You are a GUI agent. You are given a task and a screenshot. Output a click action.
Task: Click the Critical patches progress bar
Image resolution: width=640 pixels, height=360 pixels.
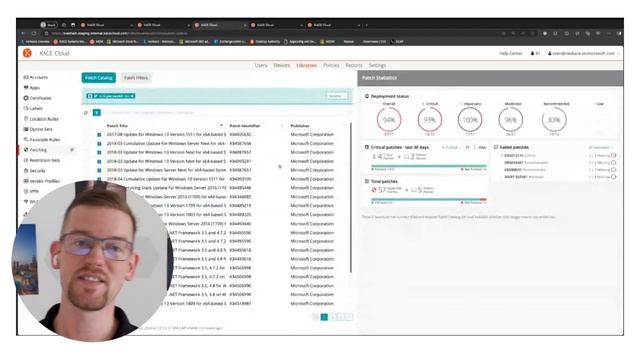pos(429,166)
